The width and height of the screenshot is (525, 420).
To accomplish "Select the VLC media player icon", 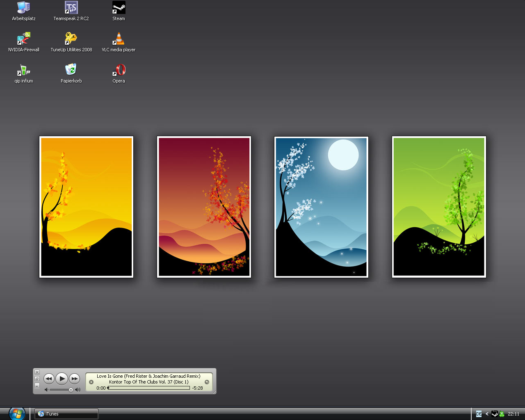I will tap(119, 42).
